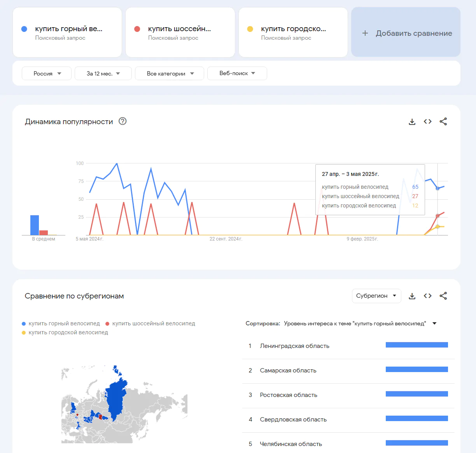Click map legend item купить шоссейный велосипед
Screen dimensions: 476x453
pyautogui.click(x=150, y=323)
